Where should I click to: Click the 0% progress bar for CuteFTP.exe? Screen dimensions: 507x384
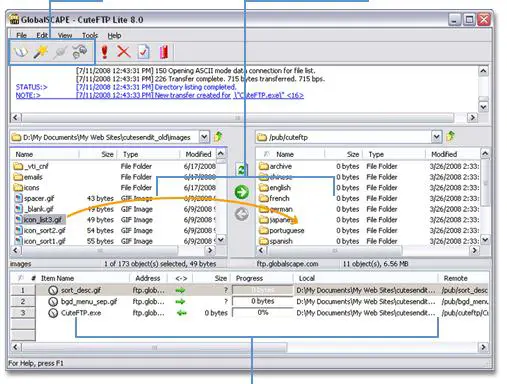263,313
